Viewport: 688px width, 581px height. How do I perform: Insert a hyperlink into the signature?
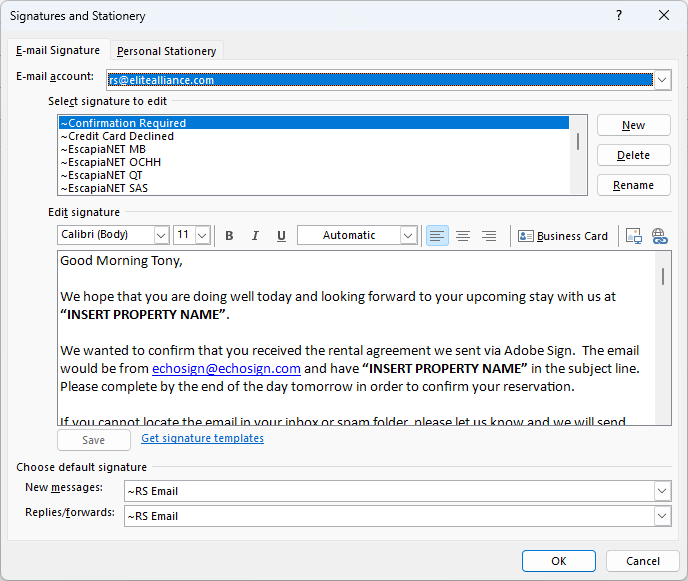coord(659,236)
